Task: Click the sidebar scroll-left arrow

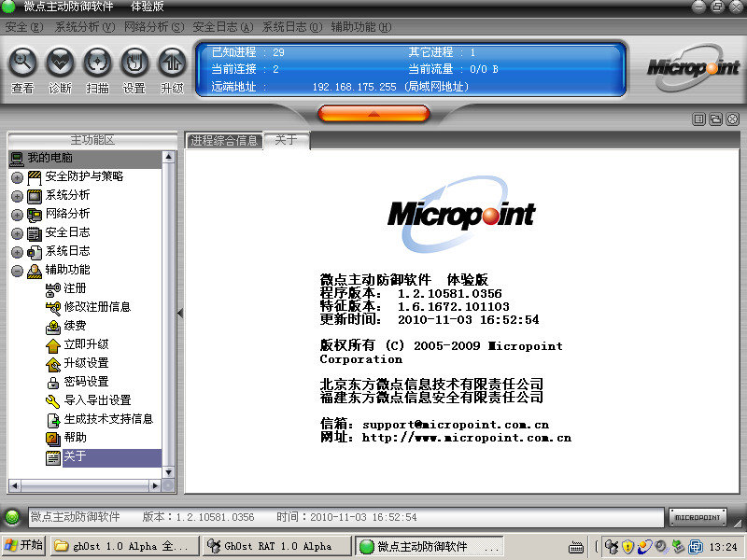Action: tap(14, 485)
